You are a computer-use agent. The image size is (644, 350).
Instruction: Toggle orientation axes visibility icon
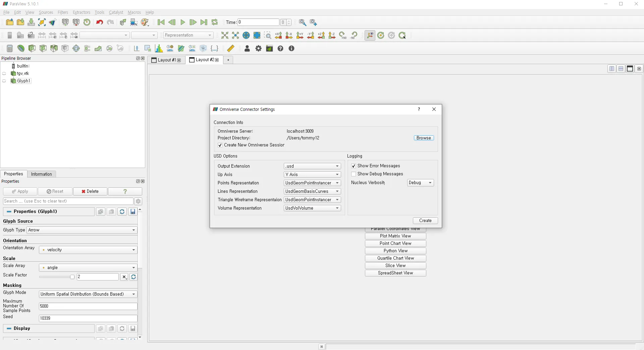click(370, 35)
